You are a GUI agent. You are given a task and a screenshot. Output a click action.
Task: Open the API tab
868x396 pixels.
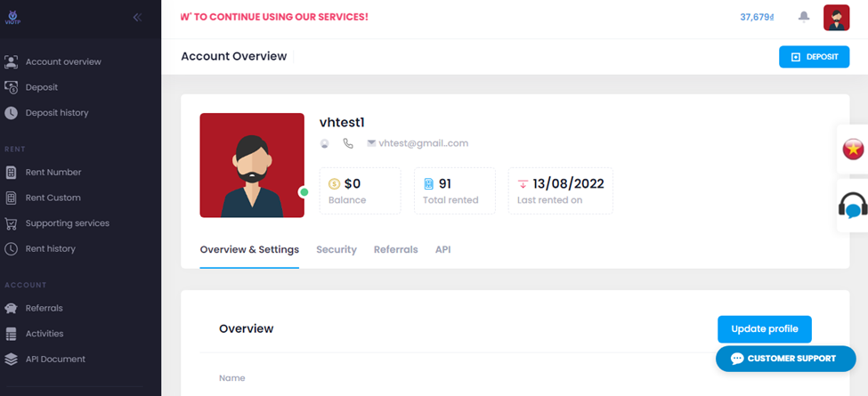click(442, 249)
